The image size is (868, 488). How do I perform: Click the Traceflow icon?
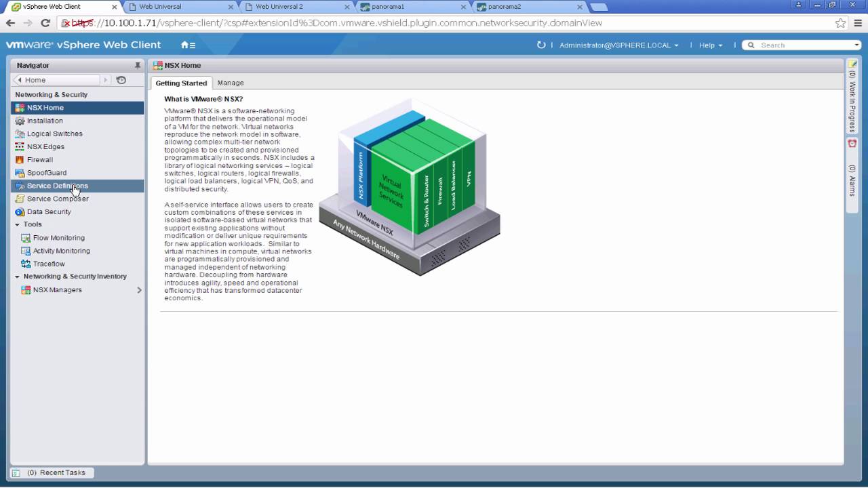pos(26,264)
